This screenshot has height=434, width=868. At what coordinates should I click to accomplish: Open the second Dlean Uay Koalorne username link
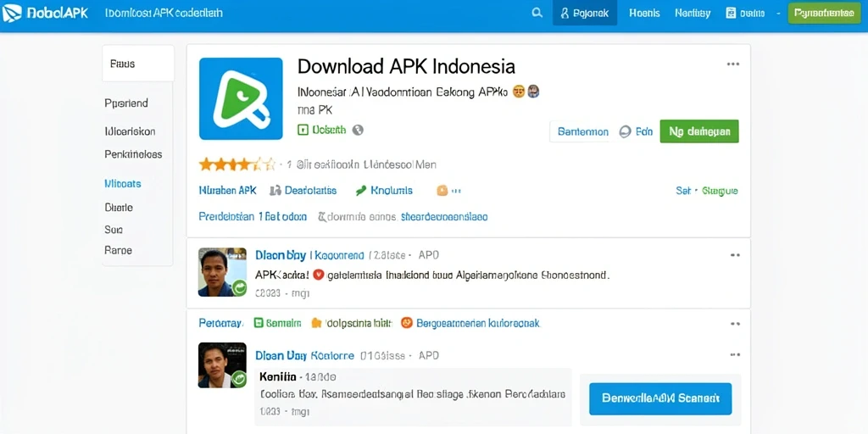304,355
